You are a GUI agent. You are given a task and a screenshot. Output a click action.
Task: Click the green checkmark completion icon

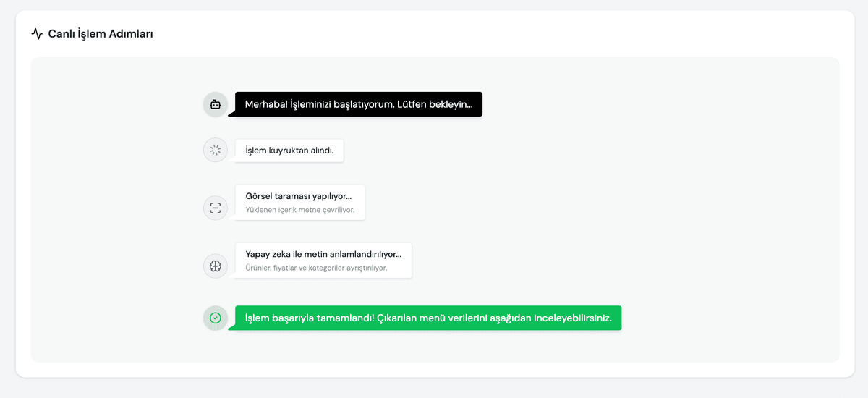tap(216, 318)
